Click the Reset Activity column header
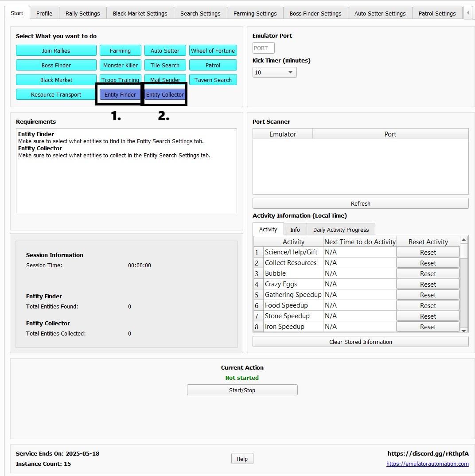Image resolution: width=475 pixels, height=476 pixels. coord(428,242)
